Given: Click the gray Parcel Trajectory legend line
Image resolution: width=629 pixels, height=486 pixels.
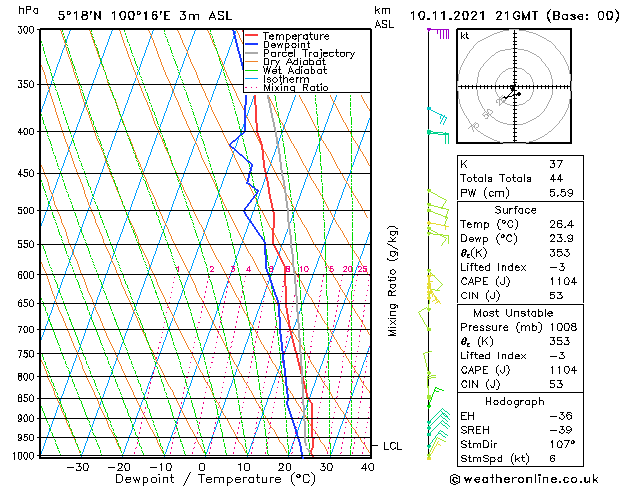Looking at the screenshot, I should [x=252, y=53].
